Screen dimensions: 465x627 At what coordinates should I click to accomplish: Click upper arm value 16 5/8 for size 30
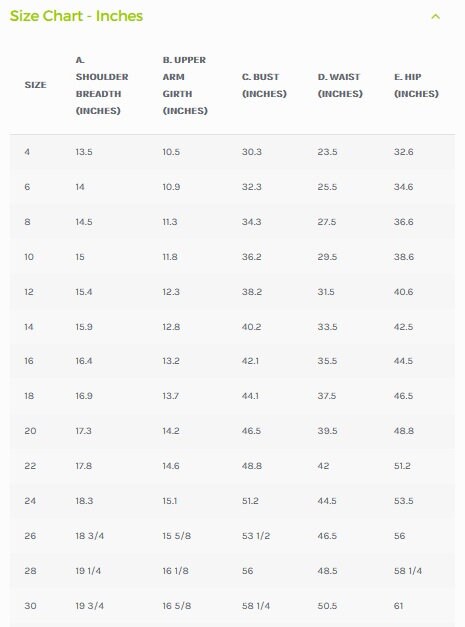click(177, 606)
